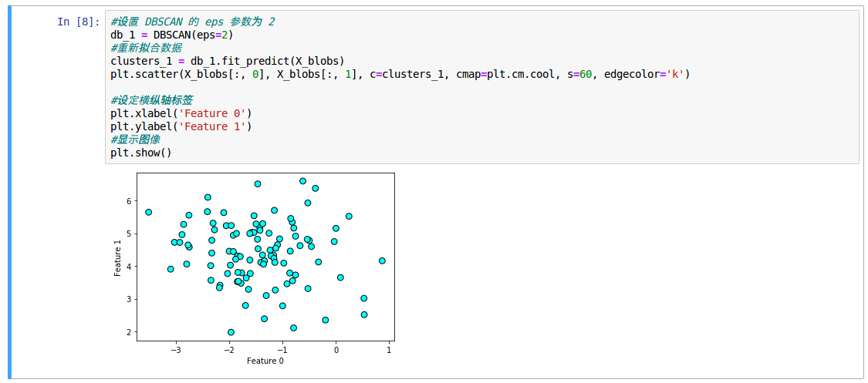Image resolution: width=868 pixels, height=383 pixels.
Task: Select the blue cell selection bar
Action: pyautogui.click(x=9, y=193)
